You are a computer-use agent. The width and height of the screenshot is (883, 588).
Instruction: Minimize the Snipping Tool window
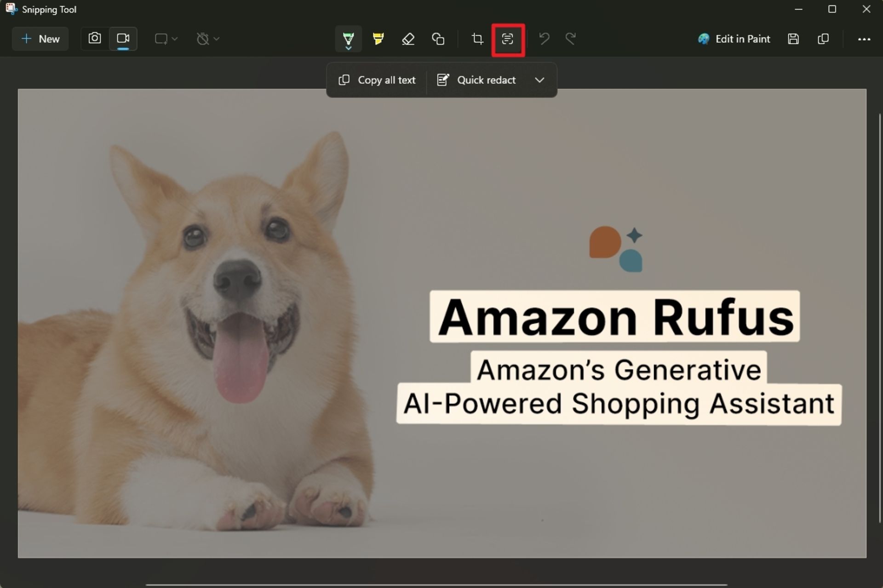(x=798, y=9)
